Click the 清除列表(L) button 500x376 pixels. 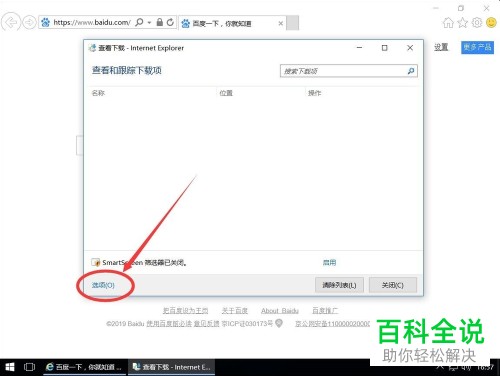click(x=339, y=285)
